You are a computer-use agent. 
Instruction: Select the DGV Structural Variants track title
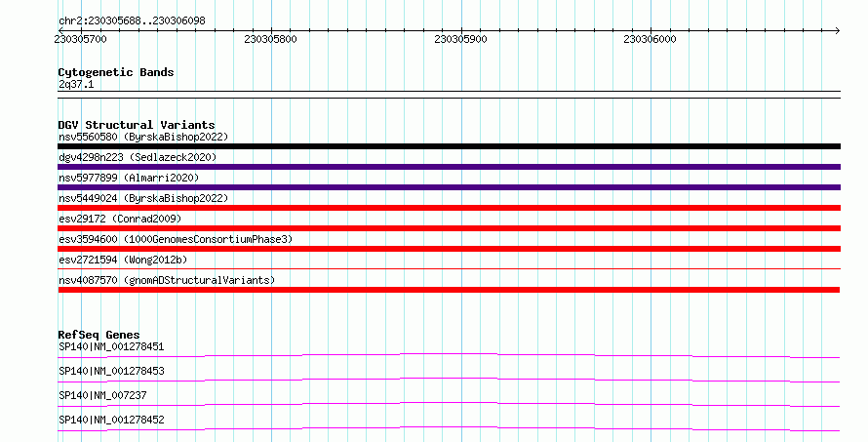[x=137, y=125]
